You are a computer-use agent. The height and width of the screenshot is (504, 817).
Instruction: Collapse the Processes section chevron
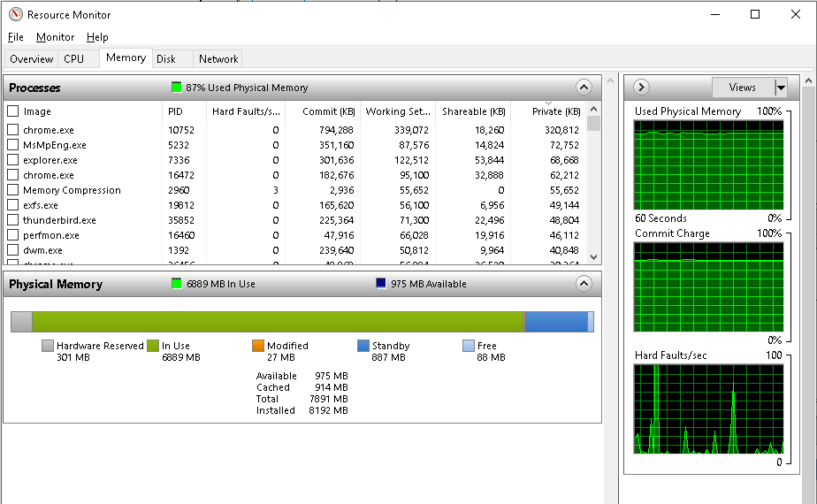(x=583, y=88)
